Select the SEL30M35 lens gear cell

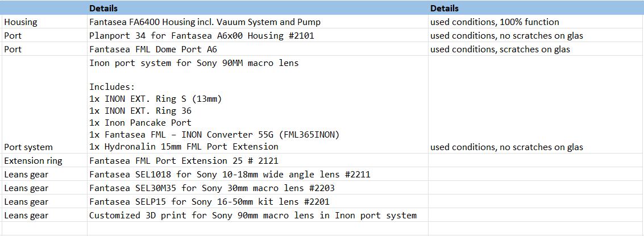point(257,188)
